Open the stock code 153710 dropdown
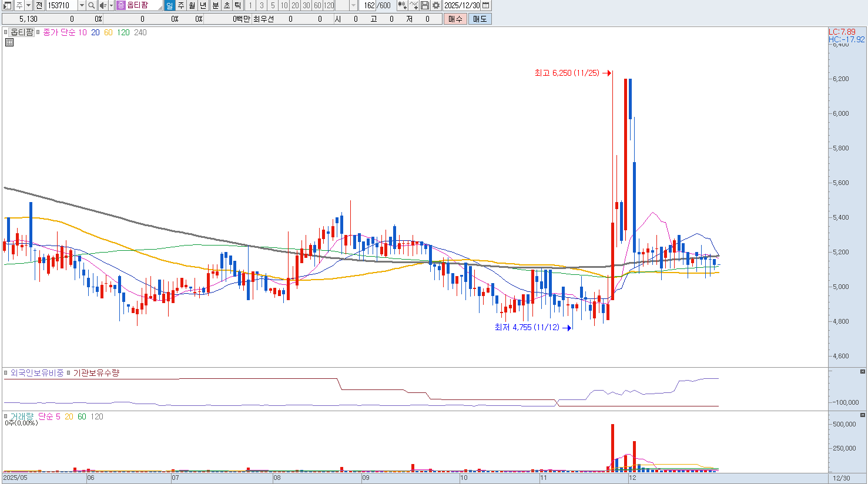Viewport: 868px width, 484px height. coord(82,5)
